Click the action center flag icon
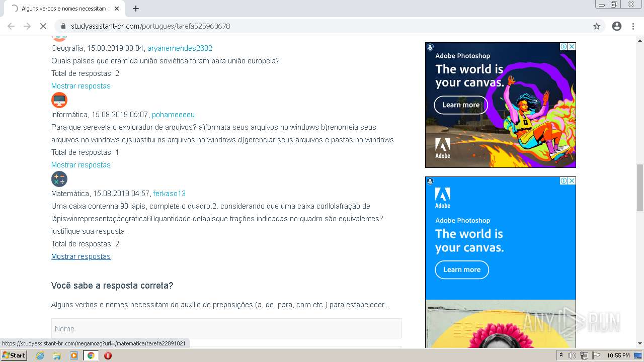 coord(596,355)
